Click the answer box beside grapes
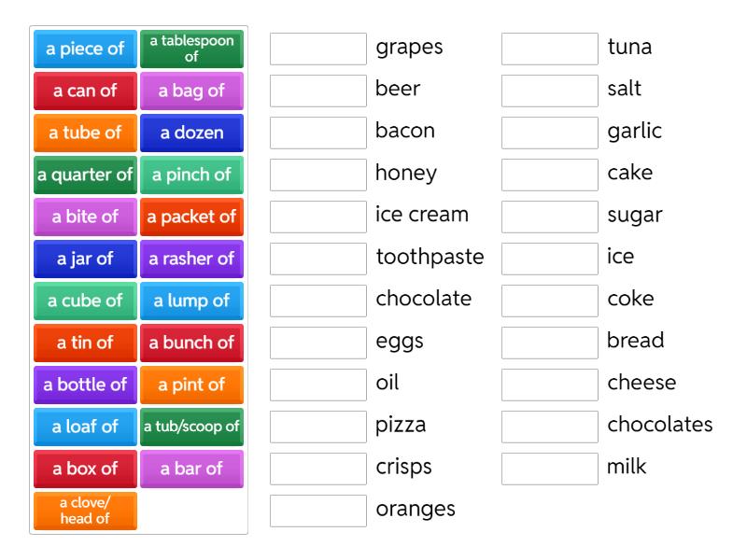Image resolution: width=747 pixels, height=560 pixels. tap(318, 49)
